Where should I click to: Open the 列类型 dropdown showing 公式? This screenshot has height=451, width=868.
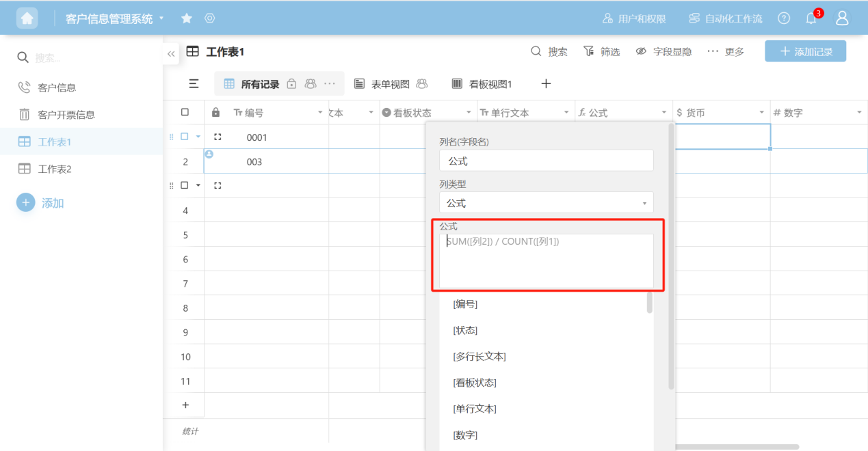pos(546,203)
